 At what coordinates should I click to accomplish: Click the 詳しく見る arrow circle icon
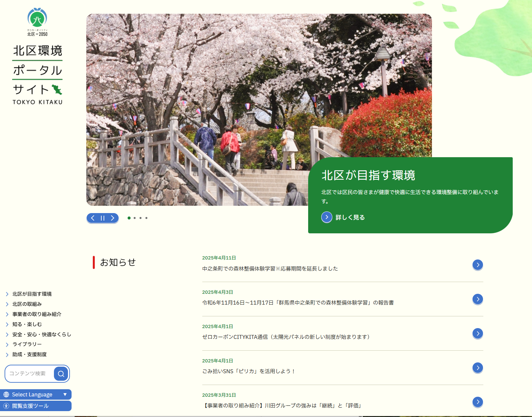(x=327, y=217)
